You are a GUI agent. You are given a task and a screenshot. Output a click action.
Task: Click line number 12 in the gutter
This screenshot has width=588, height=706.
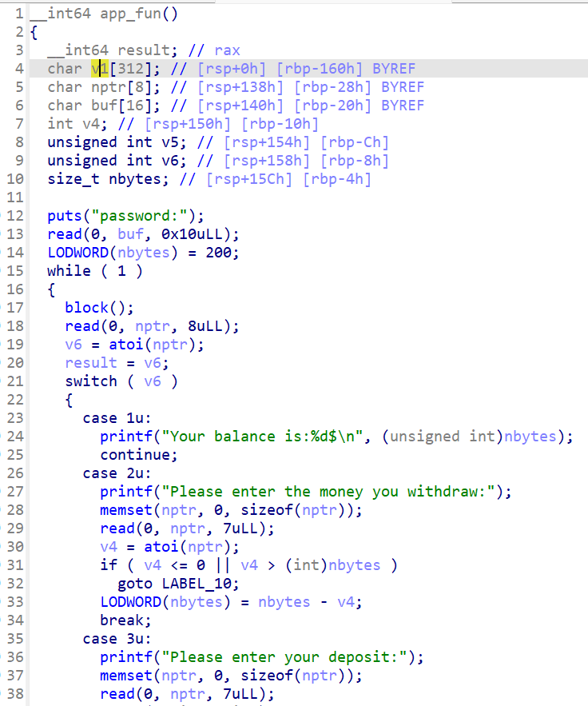point(15,216)
